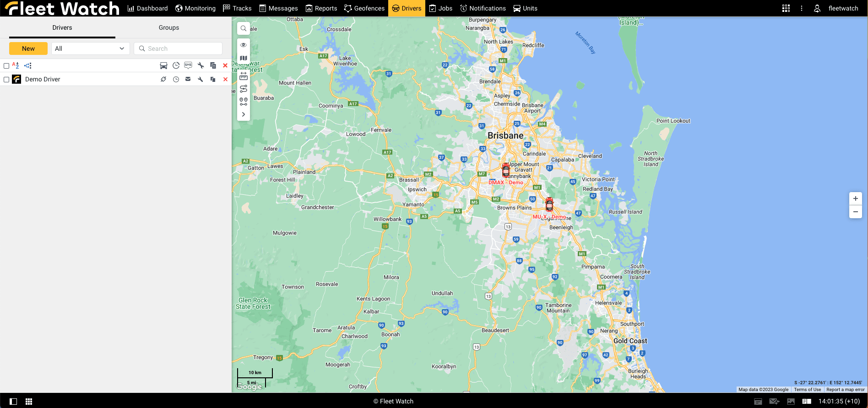Switch to the Groups tab
This screenshot has width=868, height=408.
point(169,28)
